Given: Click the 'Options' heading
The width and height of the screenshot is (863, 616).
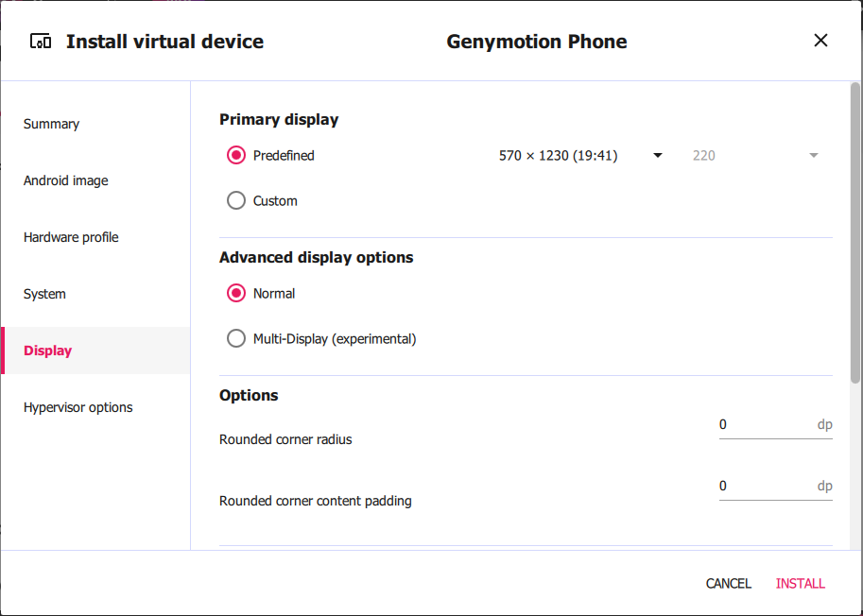Looking at the screenshot, I should [249, 396].
